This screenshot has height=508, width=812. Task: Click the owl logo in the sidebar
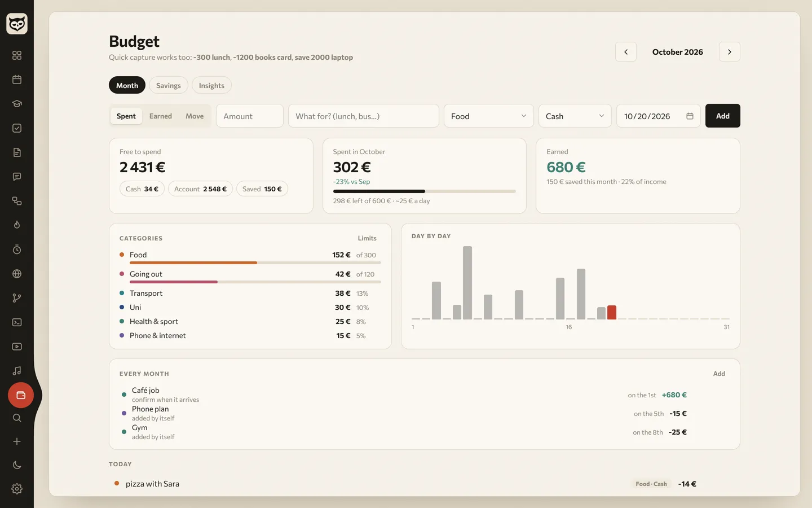17,24
